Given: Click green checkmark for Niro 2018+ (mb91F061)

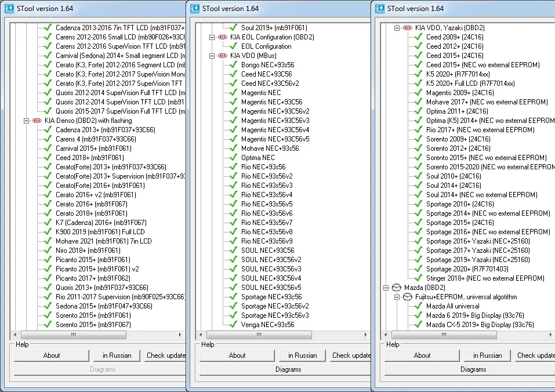Looking at the screenshot, I should [x=48, y=250].
